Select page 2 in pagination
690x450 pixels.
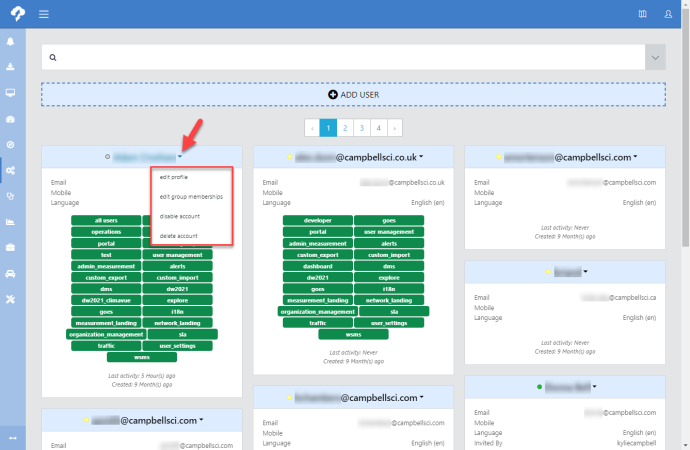coord(345,128)
